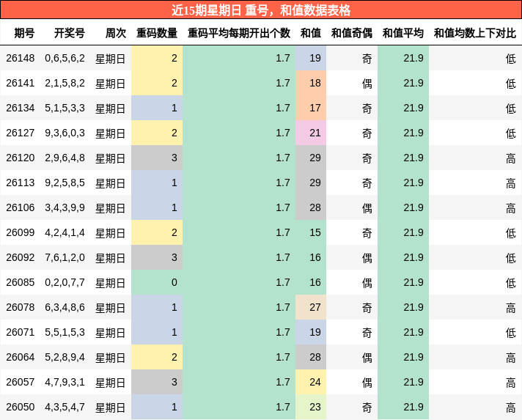Select the 期号 column header
This screenshot has width=522, height=420.
pyautogui.click(x=24, y=33)
